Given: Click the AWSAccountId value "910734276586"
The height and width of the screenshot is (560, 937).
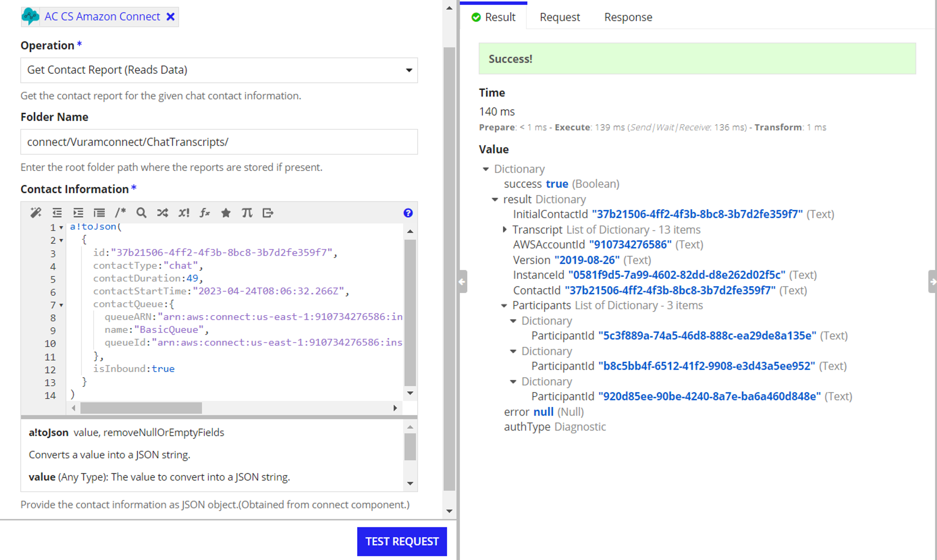Looking at the screenshot, I should point(630,245).
